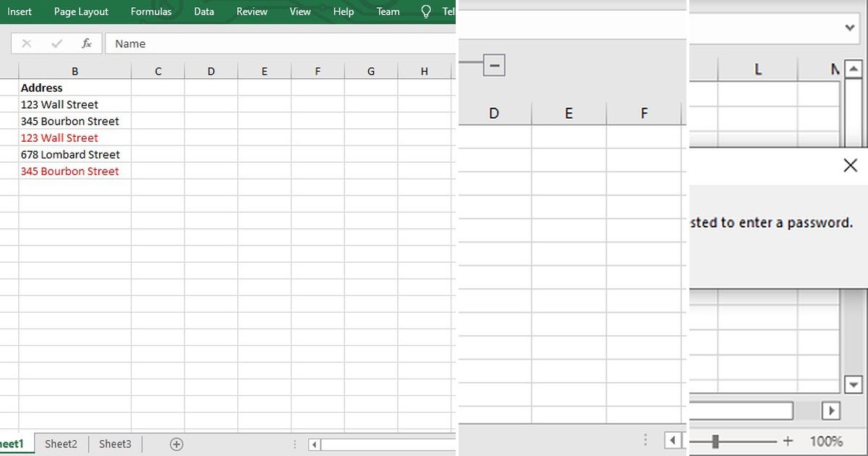Select column header B
The height and width of the screenshot is (456, 868).
pyautogui.click(x=75, y=70)
